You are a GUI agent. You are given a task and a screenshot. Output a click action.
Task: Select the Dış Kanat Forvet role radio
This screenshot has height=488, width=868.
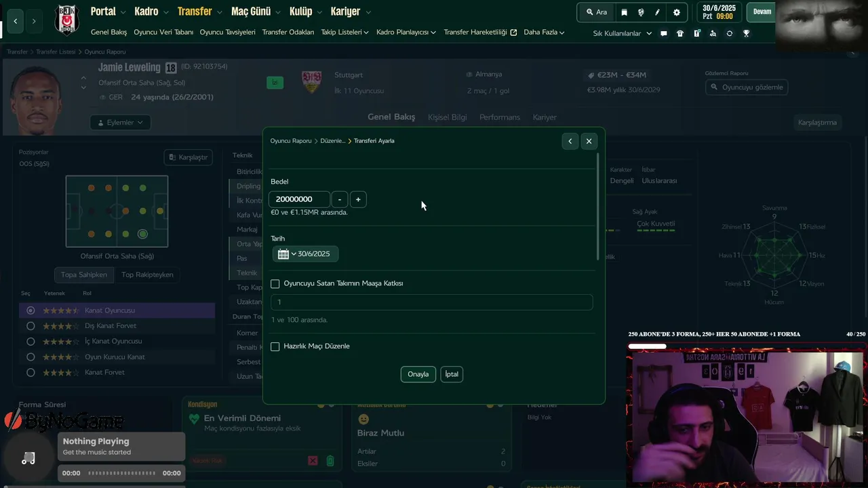click(x=31, y=326)
